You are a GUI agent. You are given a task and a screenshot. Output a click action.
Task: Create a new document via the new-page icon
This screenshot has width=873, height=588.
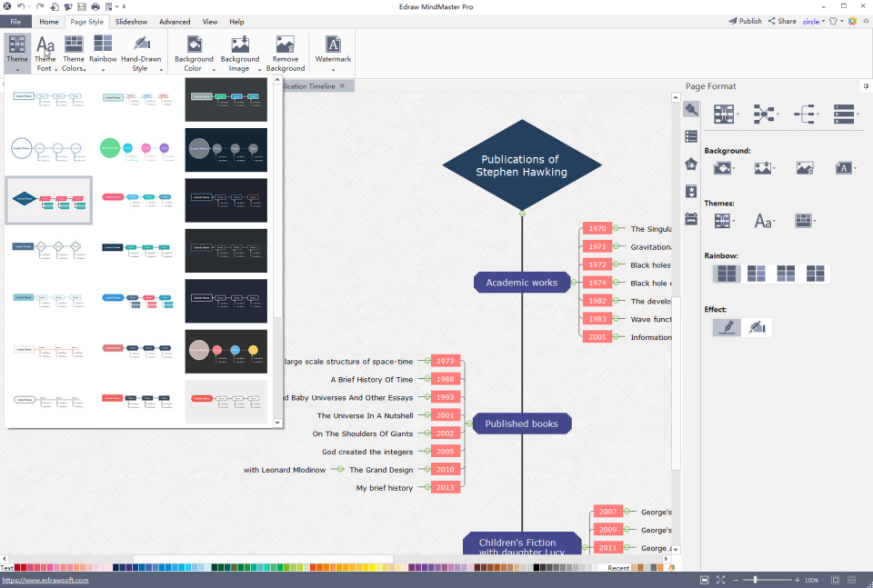pyautogui.click(x=55, y=6)
